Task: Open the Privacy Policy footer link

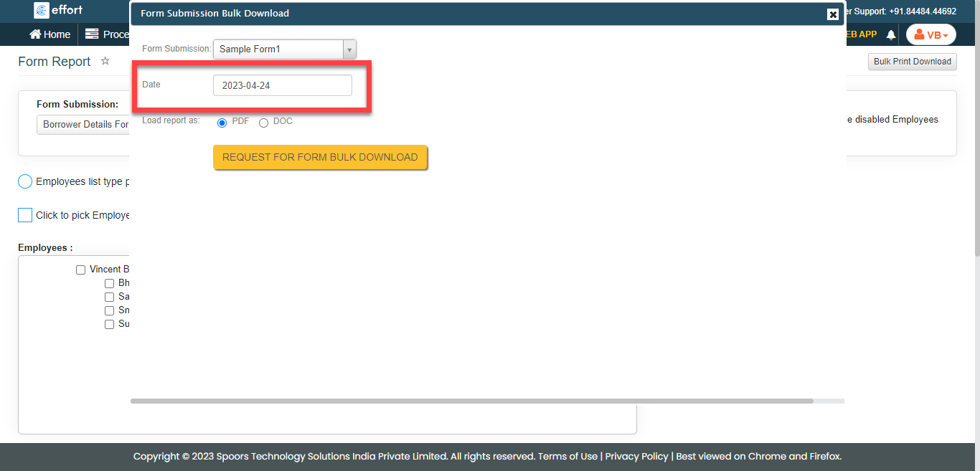Action: pyautogui.click(x=636, y=457)
